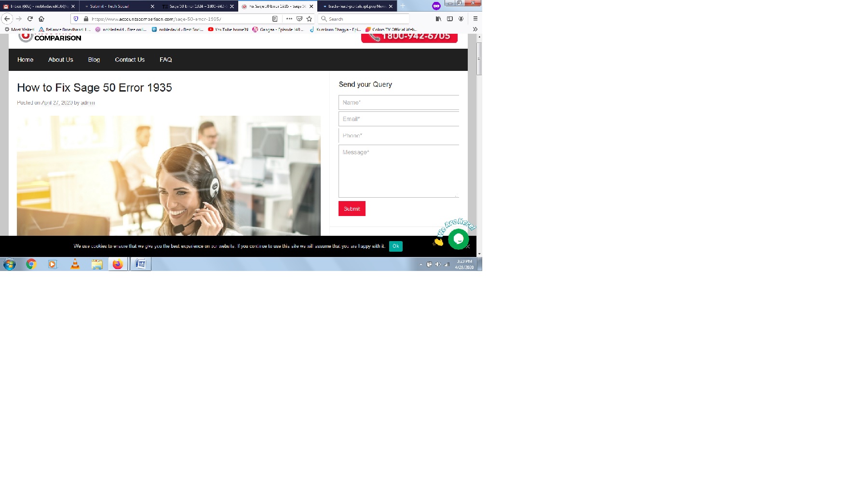Expand overflow bookmarks with double chevron
868x487 pixels.
click(x=475, y=29)
